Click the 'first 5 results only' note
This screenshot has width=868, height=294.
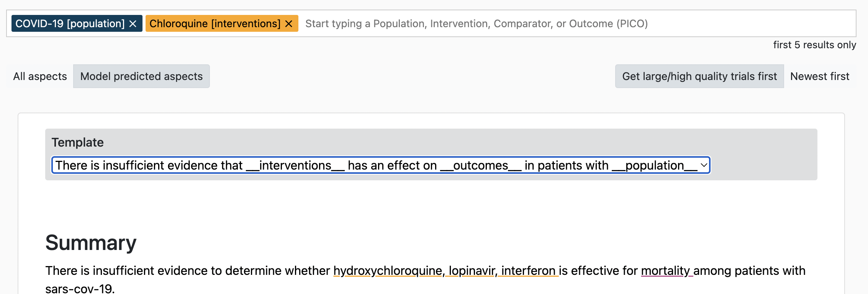pyautogui.click(x=814, y=45)
